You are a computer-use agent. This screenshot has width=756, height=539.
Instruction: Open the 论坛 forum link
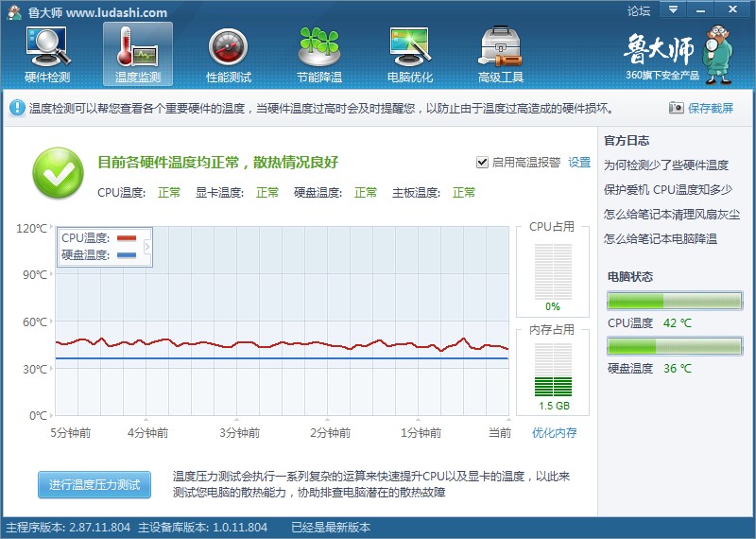pos(639,11)
